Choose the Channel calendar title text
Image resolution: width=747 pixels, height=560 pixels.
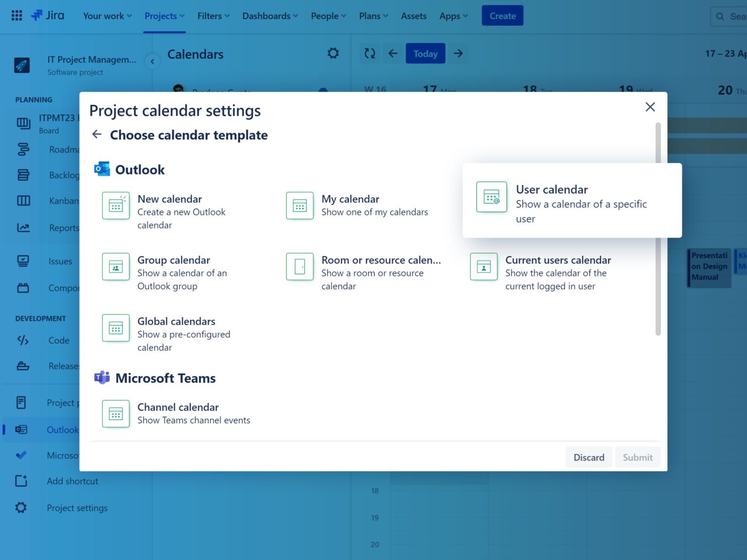point(178,407)
